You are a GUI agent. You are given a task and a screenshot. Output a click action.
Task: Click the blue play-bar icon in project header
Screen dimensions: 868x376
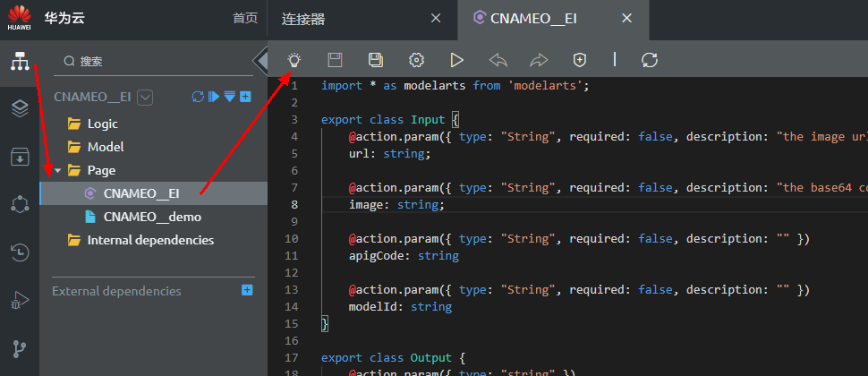(x=214, y=97)
